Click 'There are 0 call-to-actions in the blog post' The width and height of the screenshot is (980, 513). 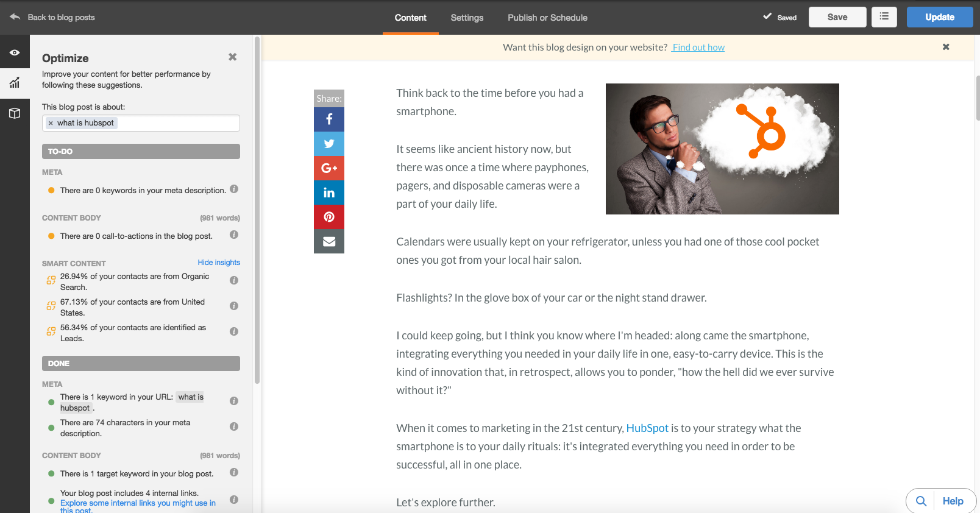136,236
